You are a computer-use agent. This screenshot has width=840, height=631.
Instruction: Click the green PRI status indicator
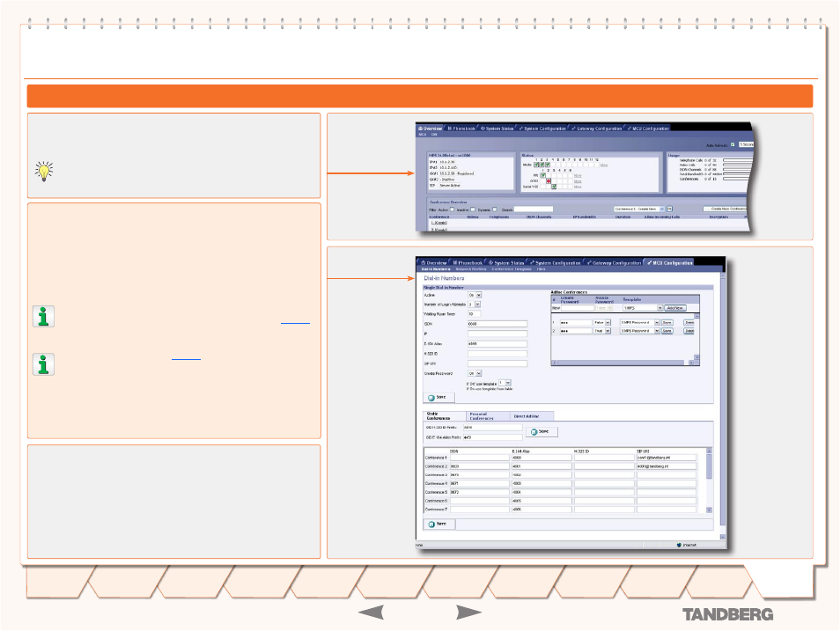(x=542, y=175)
